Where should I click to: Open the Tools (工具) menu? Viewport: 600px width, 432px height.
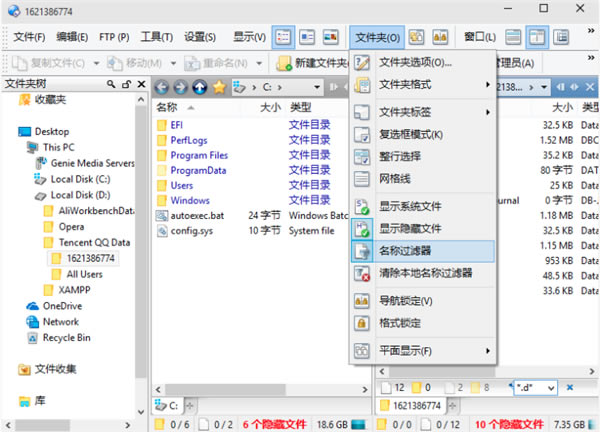tap(156, 38)
